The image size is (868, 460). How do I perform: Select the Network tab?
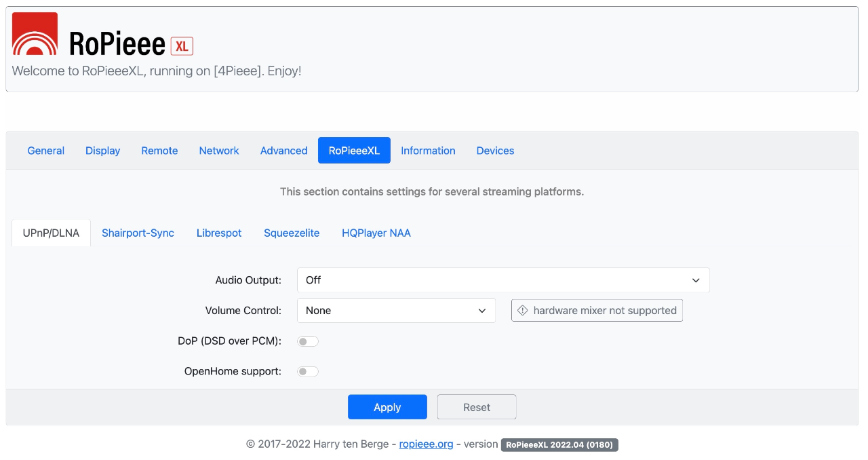tap(219, 151)
